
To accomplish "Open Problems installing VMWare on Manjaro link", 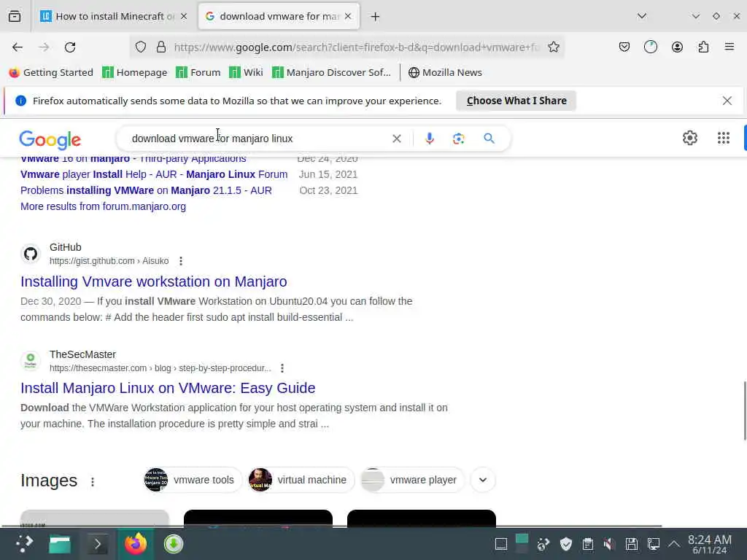I will (146, 190).
